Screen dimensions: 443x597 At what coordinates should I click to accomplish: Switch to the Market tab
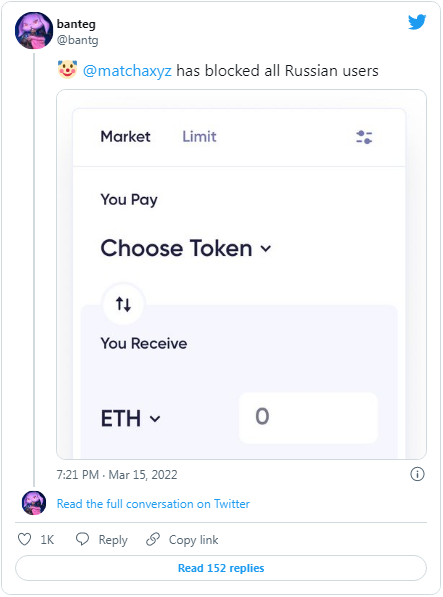point(125,137)
